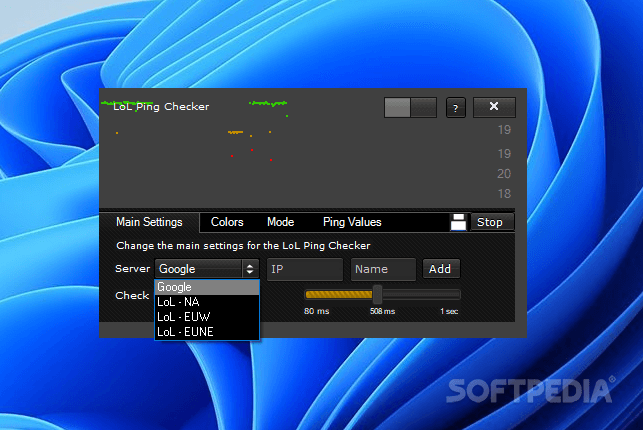Choose LoL - EUNE from server list
This screenshot has width=643, height=430.
point(207,332)
